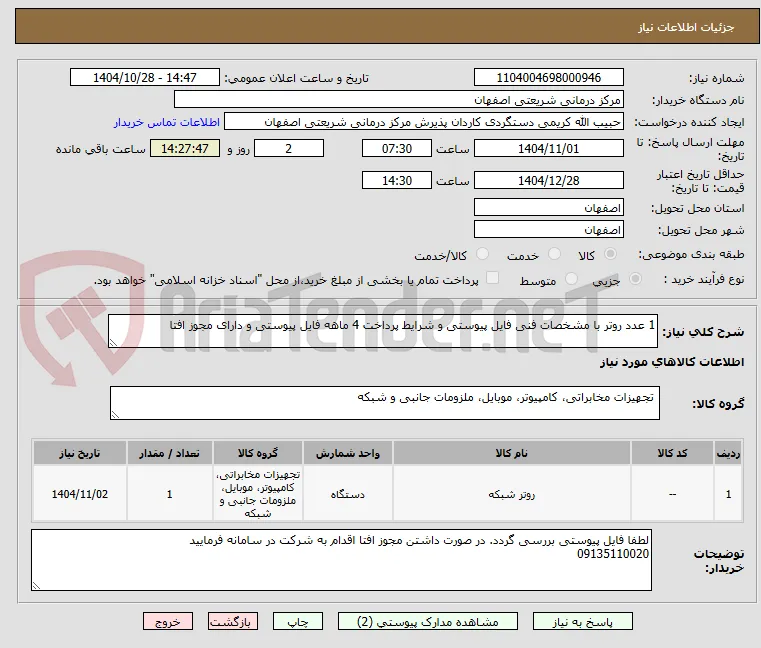Click the buyer notes text area

coord(341,560)
